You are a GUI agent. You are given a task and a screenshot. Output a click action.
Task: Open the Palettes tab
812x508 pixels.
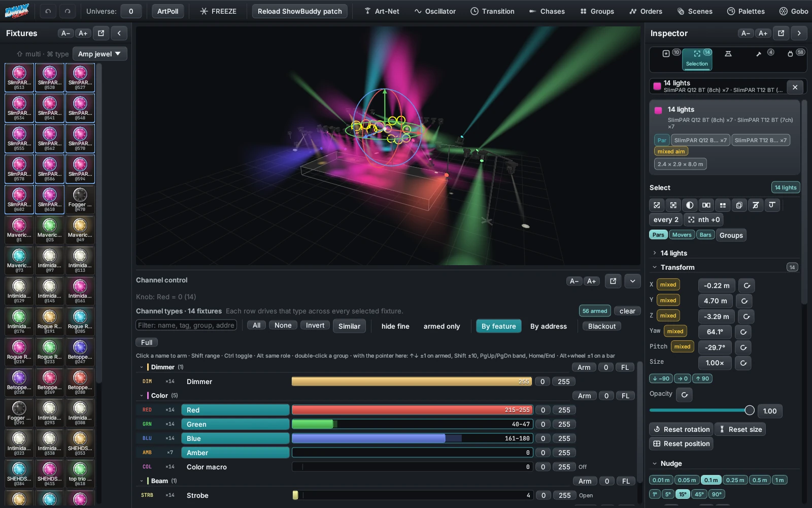coord(746,11)
